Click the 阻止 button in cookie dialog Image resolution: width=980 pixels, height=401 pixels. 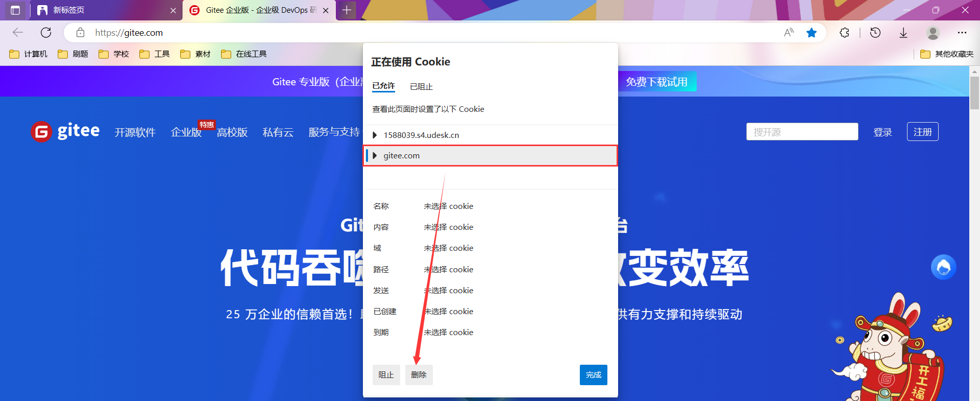pos(386,375)
